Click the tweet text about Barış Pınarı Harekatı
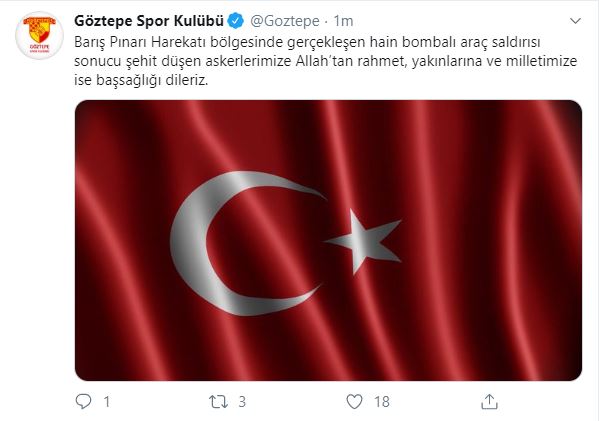The height and width of the screenshot is (421, 599). click(x=325, y=61)
